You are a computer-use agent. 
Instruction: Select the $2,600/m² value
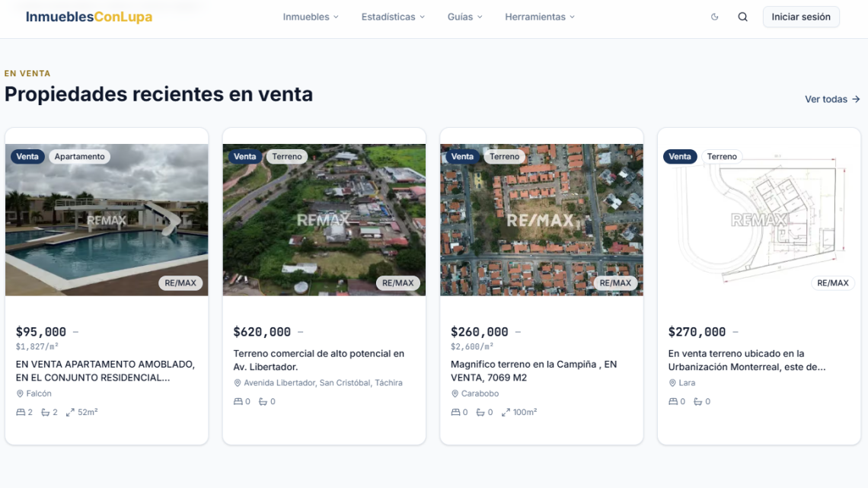coord(472,346)
